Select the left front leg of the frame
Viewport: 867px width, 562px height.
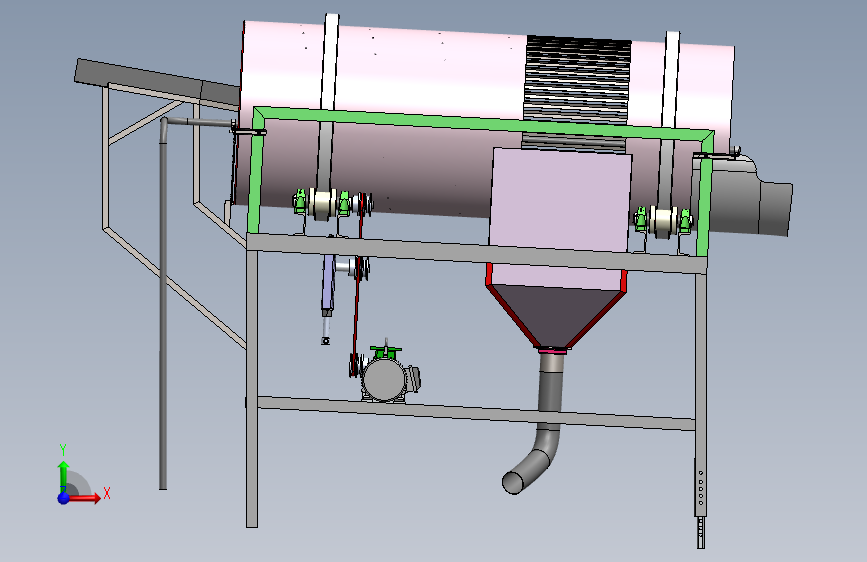[x=252, y=387]
